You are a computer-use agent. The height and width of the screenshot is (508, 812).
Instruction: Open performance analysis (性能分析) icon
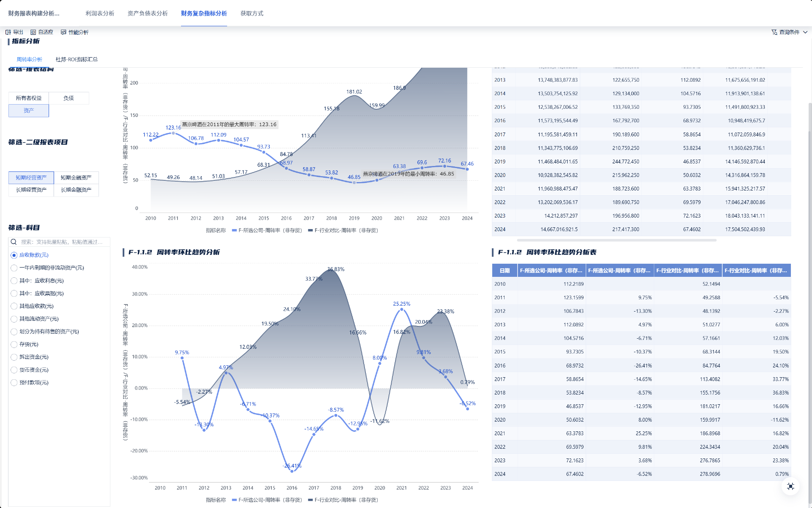pyautogui.click(x=63, y=32)
